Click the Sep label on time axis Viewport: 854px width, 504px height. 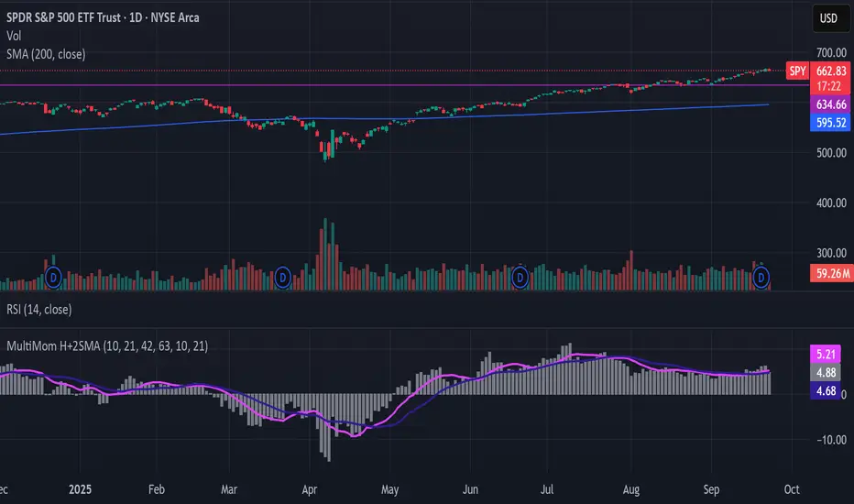711,489
